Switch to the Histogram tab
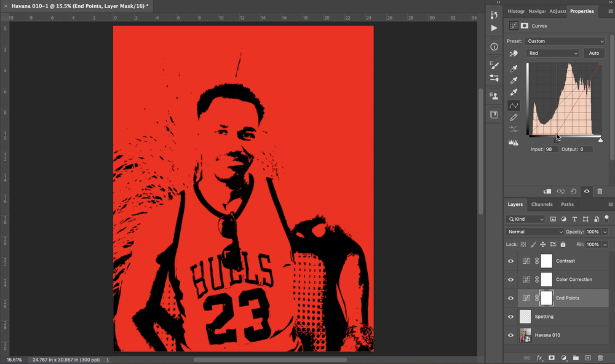 click(x=516, y=11)
